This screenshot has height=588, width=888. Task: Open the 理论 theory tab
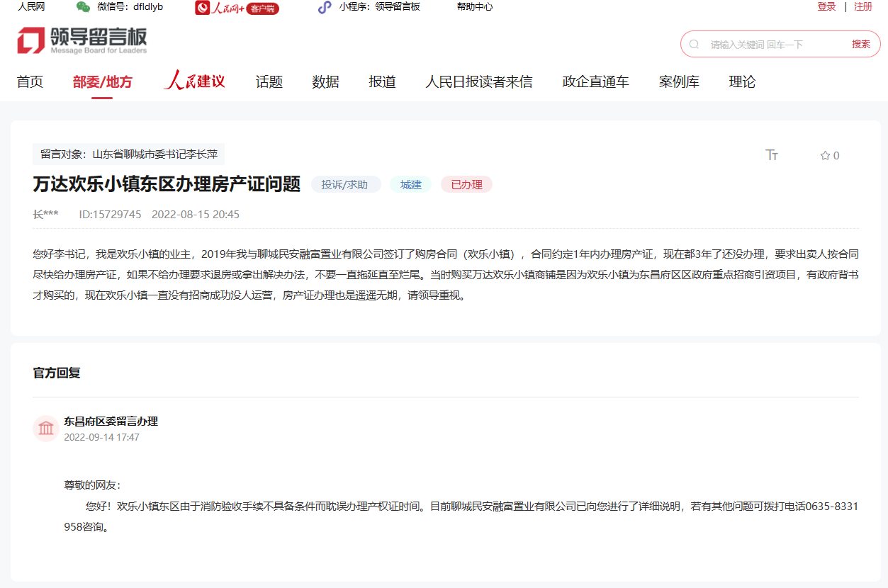point(742,81)
